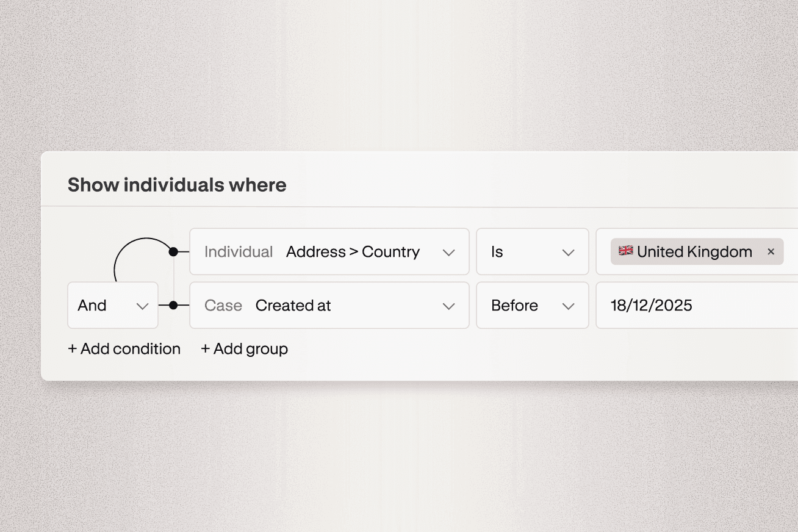
Task: Click the chevron arrow in the And selector
Action: (143, 306)
